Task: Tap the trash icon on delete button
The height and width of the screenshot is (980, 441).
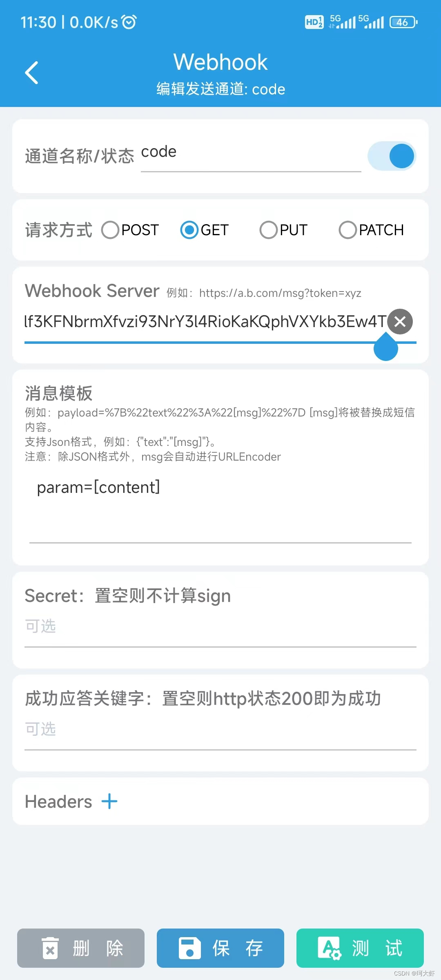Action: click(x=50, y=948)
